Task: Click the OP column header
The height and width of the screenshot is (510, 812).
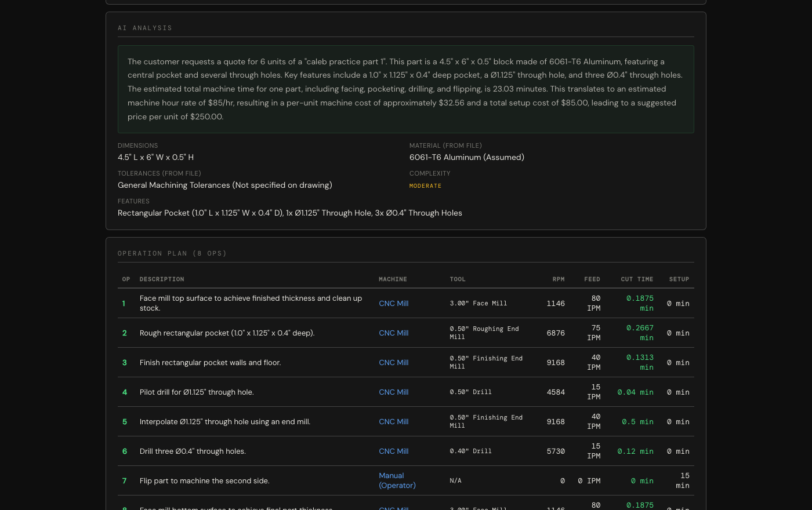Action: tap(126, 279)
